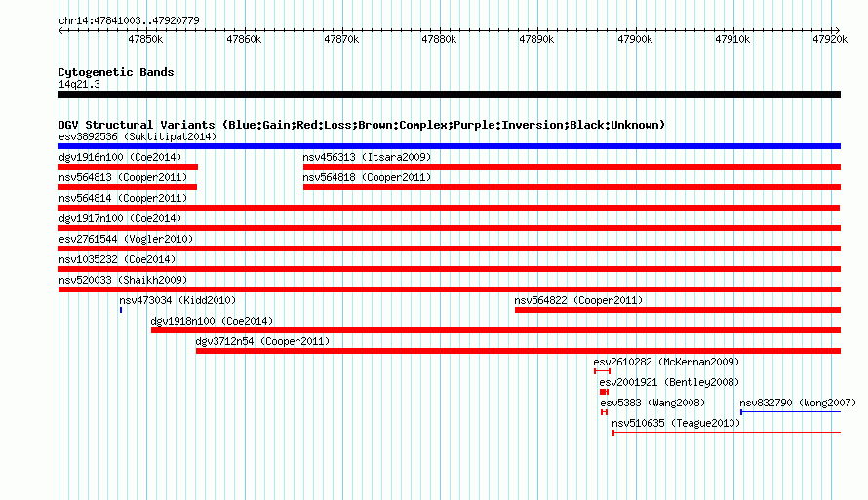Open the nsv520033 (Shaikh2009) label

pyautogui.click(x=123, y=280)
